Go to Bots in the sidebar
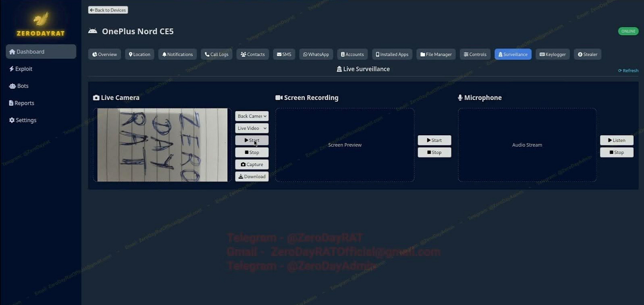Screen dimensions: 644x305 click(x=19, y=86)
